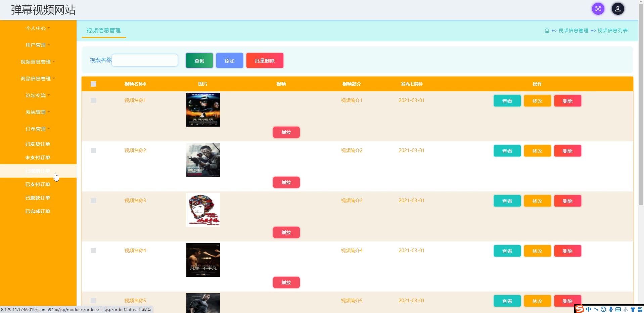Open the IME soft keyboard icon
The width and height of the screenshot is (644, 313).
tap(618, 309)
